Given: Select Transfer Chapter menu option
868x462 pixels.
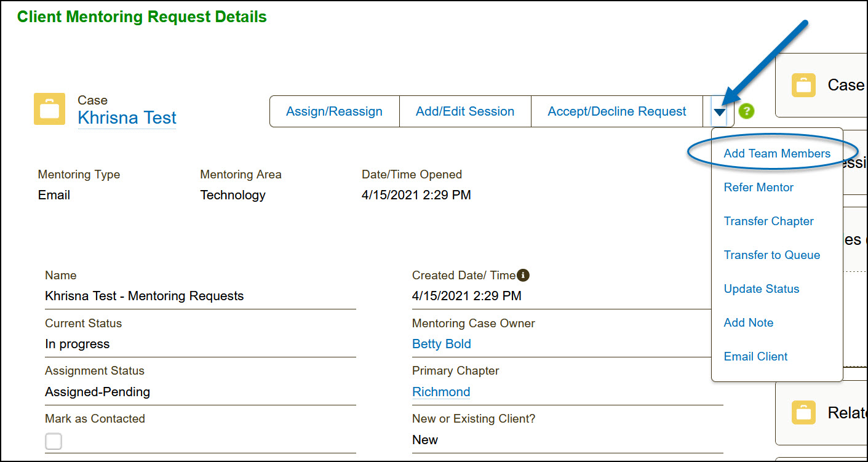Looking at the screenshot, I should pos(768,221).
